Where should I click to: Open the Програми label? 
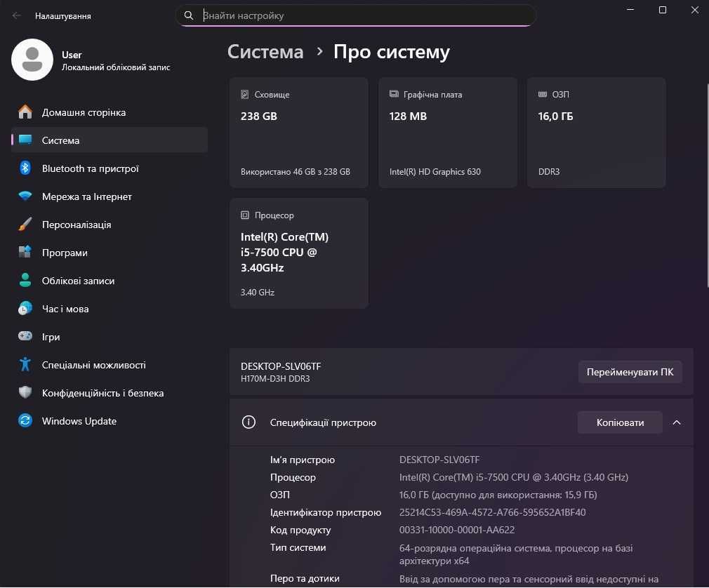(65, 252)
